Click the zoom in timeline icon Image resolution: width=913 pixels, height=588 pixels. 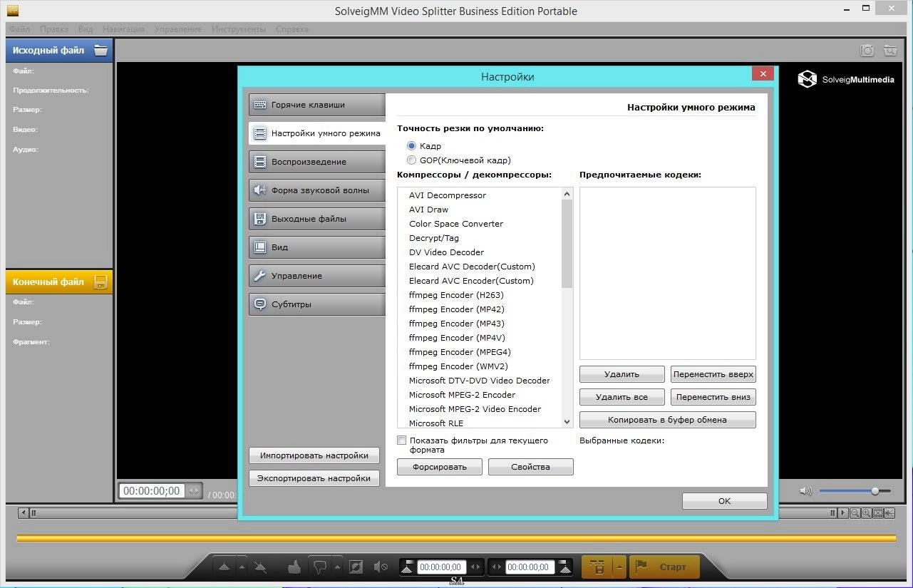pyautogui.click(x=867, y=513)
